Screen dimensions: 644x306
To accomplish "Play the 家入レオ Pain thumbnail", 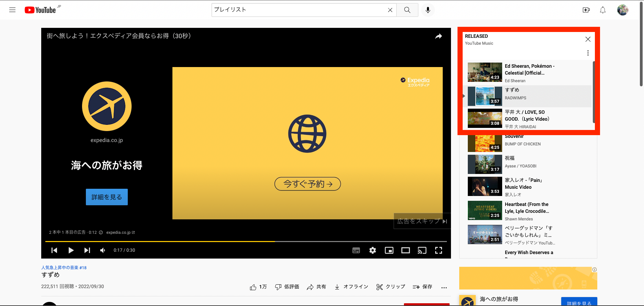I will tap(485, 186).
